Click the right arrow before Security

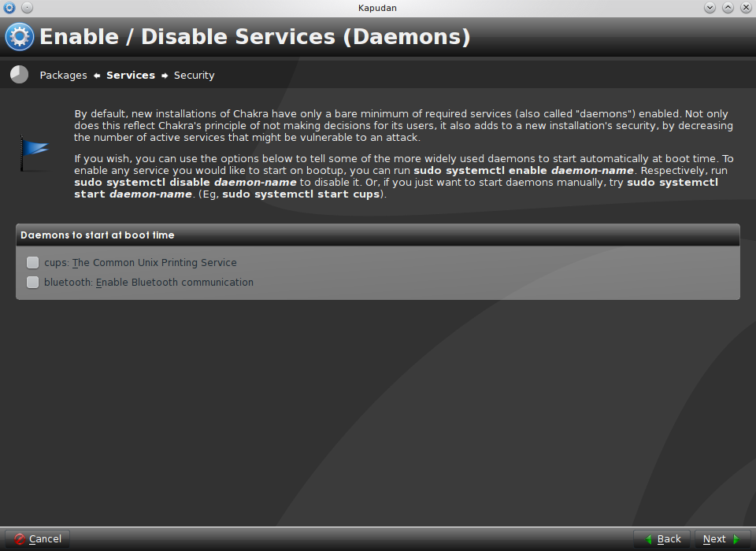pos(165,76)
